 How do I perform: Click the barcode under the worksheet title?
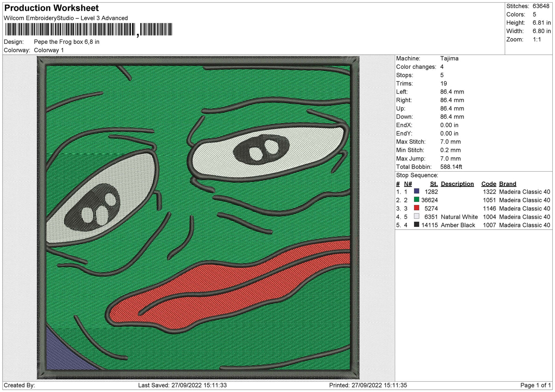[x=89, y=30]
